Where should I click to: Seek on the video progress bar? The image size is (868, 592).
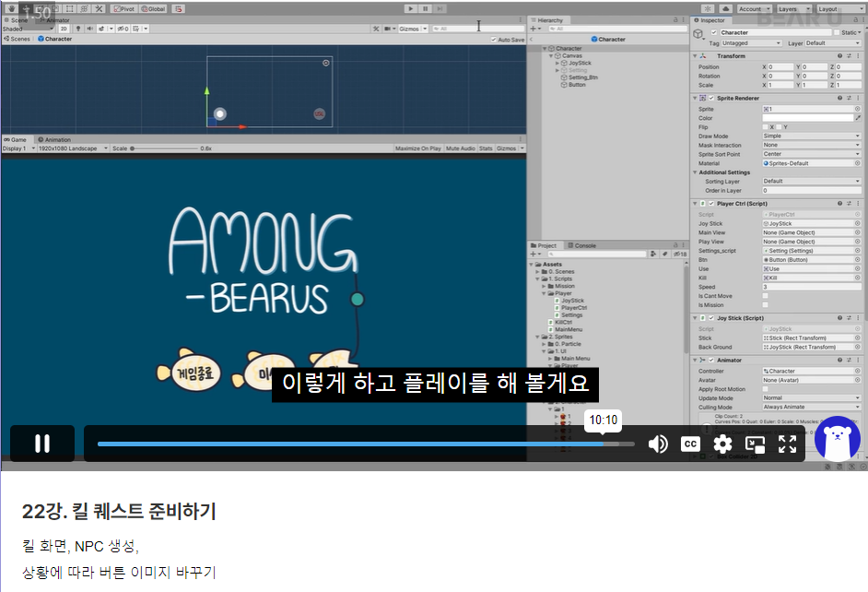(x=366, y=444)
